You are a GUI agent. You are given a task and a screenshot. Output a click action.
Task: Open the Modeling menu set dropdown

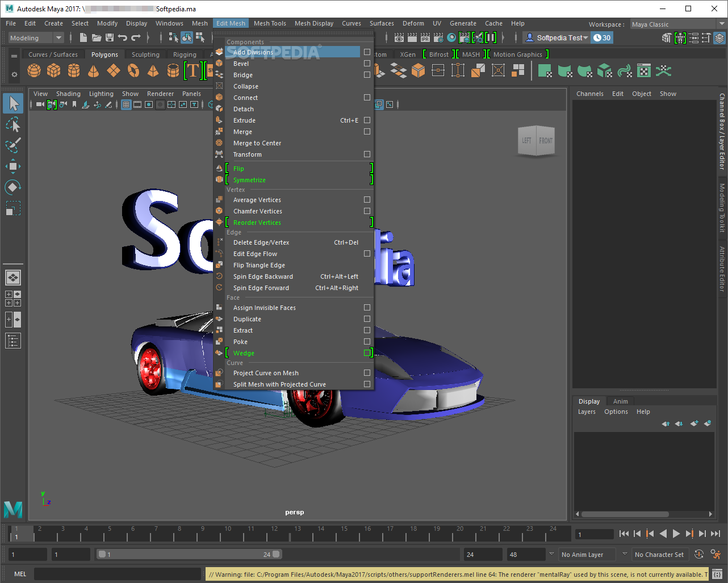click(36, 38)
